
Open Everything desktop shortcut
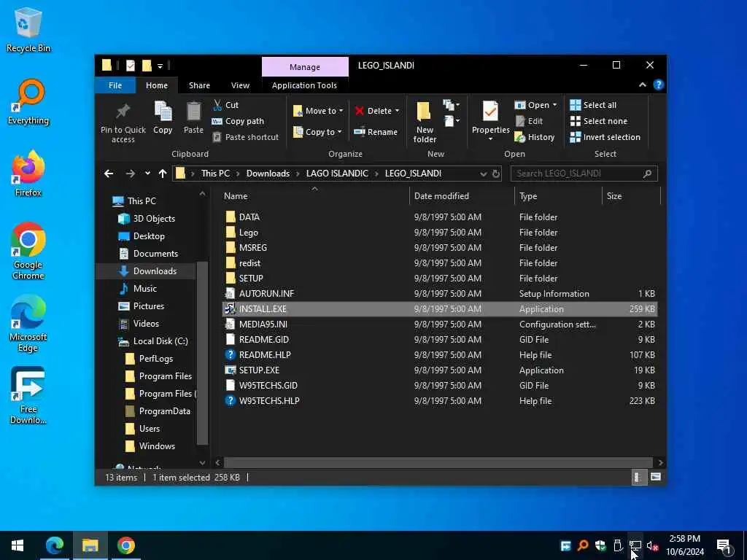[x=28, y=102]
